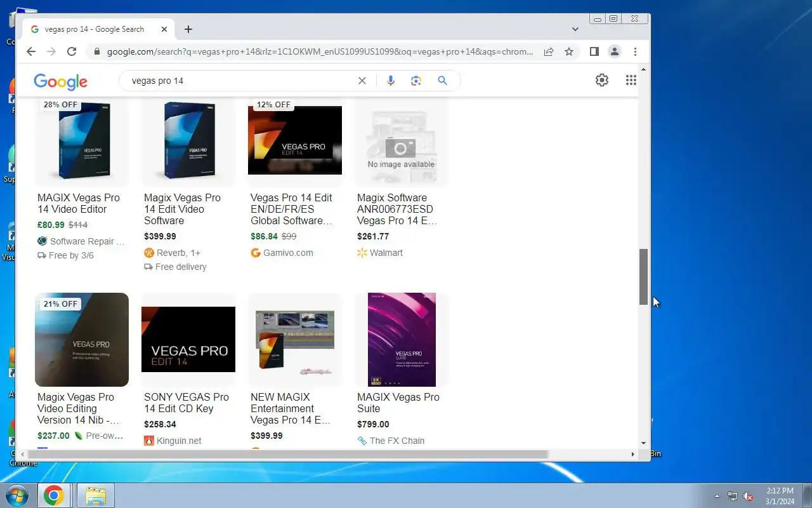Open the Chrome three-dot menu

pyautogui.click(x=635, y=52)
